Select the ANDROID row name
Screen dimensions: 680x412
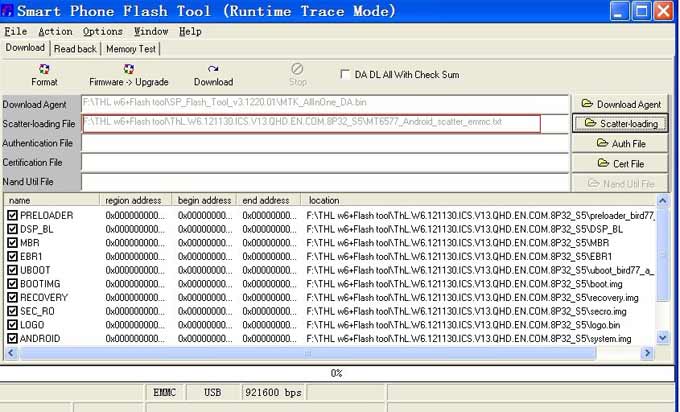(40, 339)
